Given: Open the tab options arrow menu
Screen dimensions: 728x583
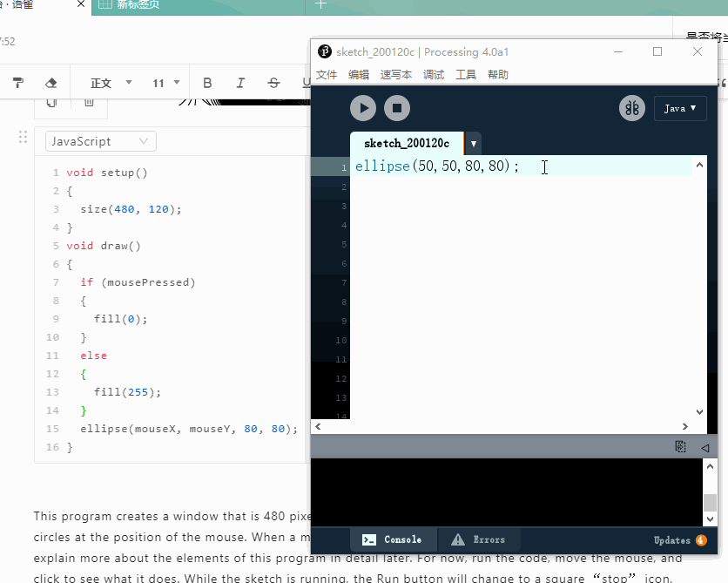Looking at the screenshot, I should coord(473,144).
